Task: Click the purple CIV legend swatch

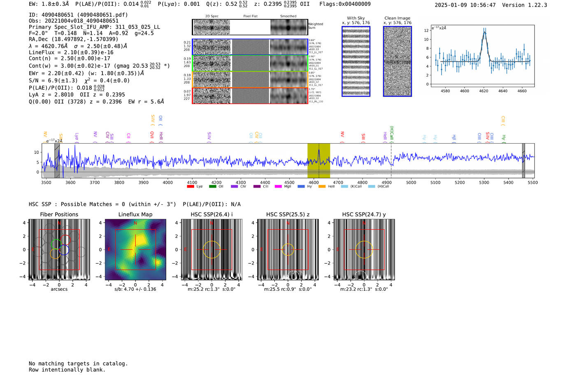Action: (235, 187)
